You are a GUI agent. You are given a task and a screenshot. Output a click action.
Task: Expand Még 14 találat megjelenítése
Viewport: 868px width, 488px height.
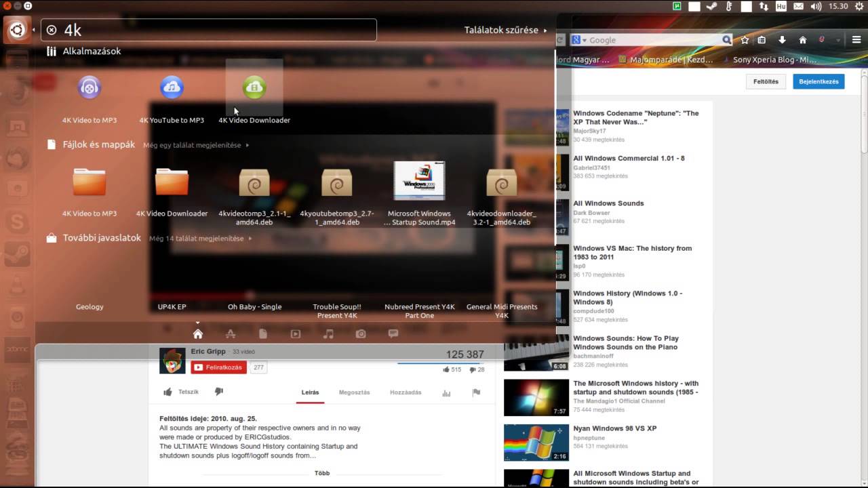(201, 239)
